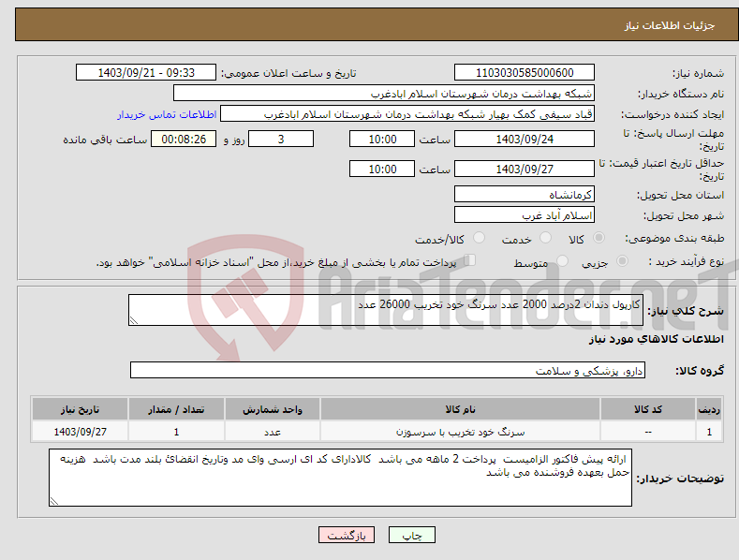739x560 pixels.
Task: Click the city field اسلام آباد غرب
Action: pos(525,215)
